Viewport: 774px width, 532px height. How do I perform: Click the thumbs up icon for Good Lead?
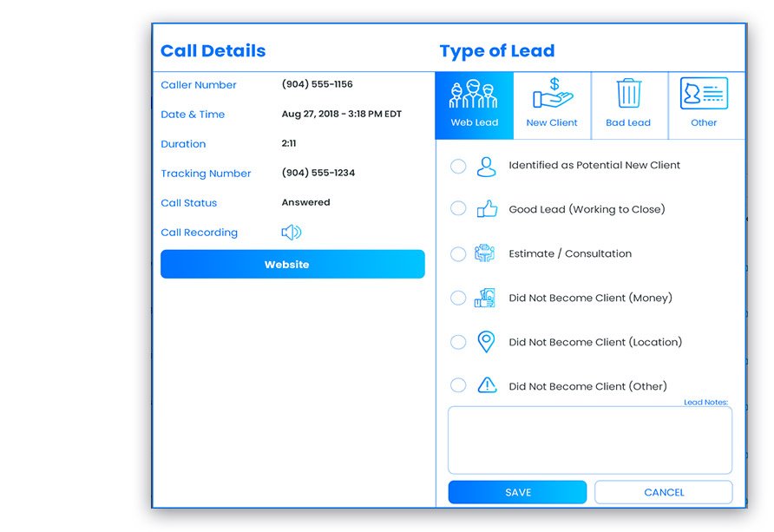click(487, 208)
